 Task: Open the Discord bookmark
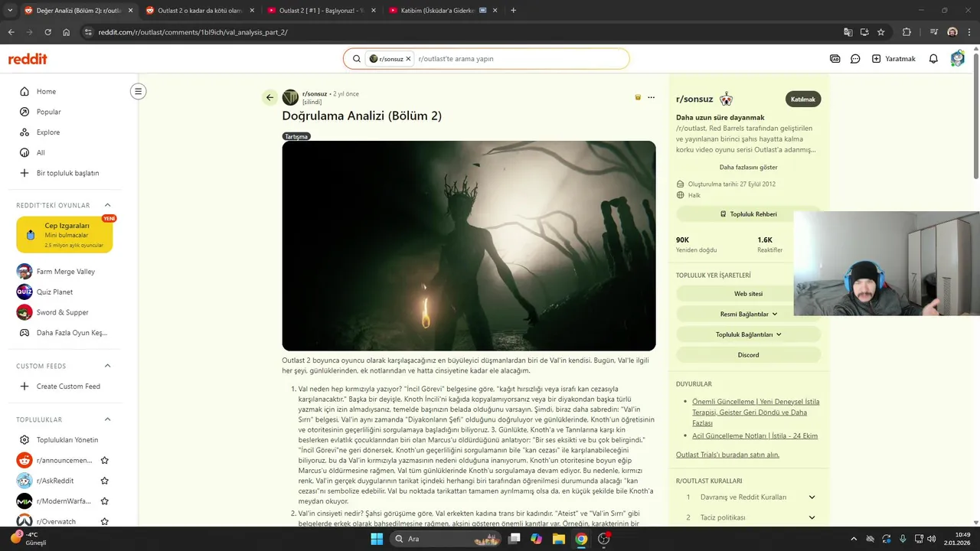(748, 355)
